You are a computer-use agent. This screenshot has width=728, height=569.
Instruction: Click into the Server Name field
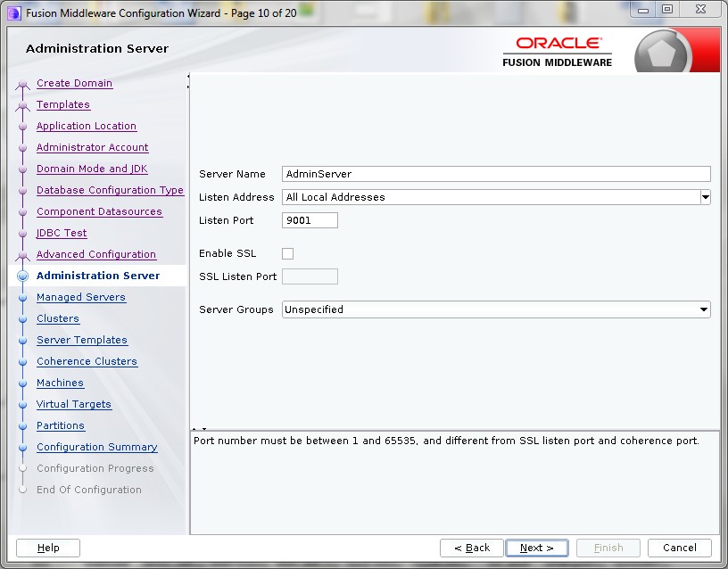coord(496,174)
